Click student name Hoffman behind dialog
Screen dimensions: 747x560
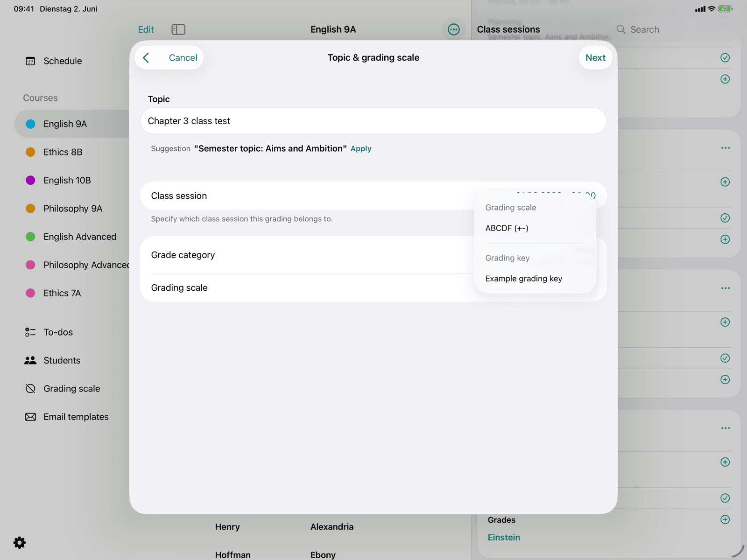(233, 555)
